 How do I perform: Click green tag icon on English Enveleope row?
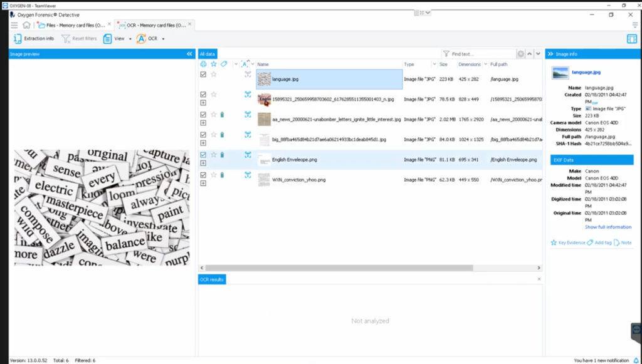(x=223, y=155)
